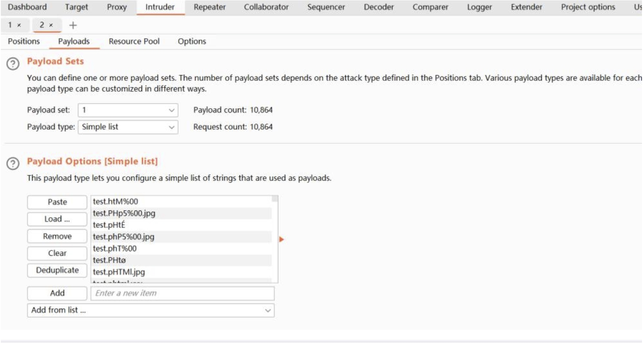644x343 pixels.
Task: Select payload test.phT%00
Action: [x=182, y=248]
